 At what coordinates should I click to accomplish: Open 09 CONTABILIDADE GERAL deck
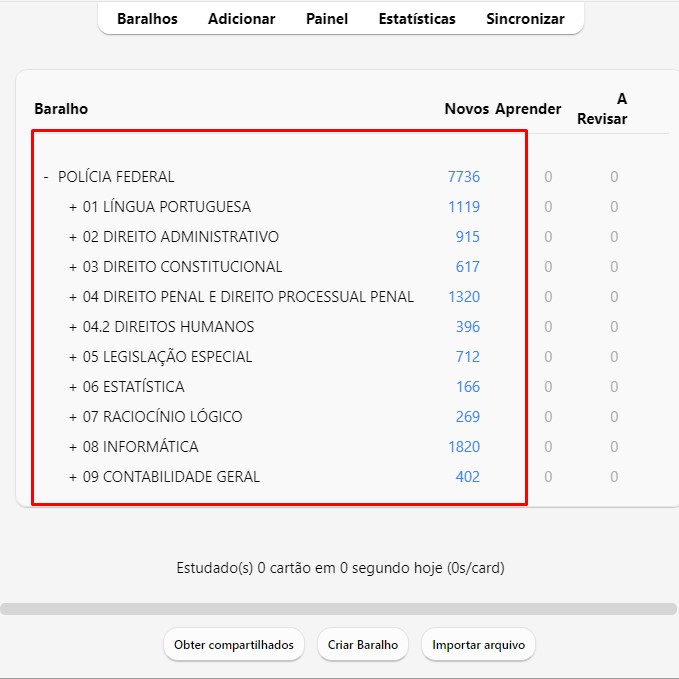(x=171, y=476)
